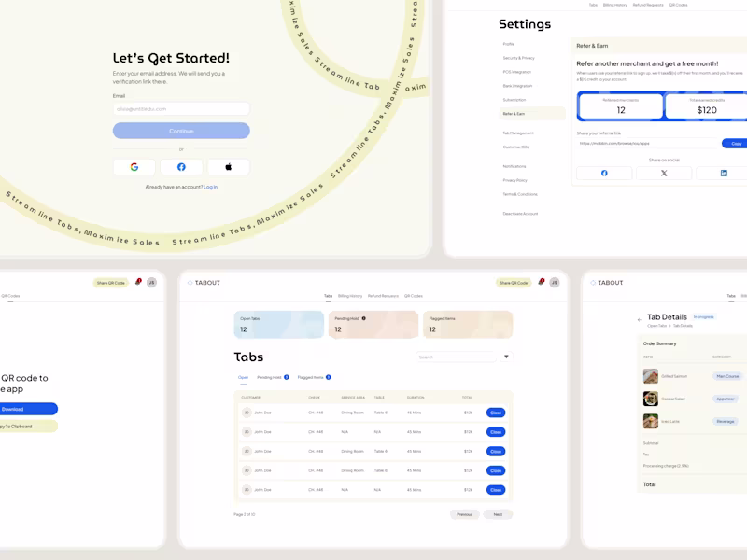
Task: Share referral link via Facebook icon
Action: (x=604, y=174)
